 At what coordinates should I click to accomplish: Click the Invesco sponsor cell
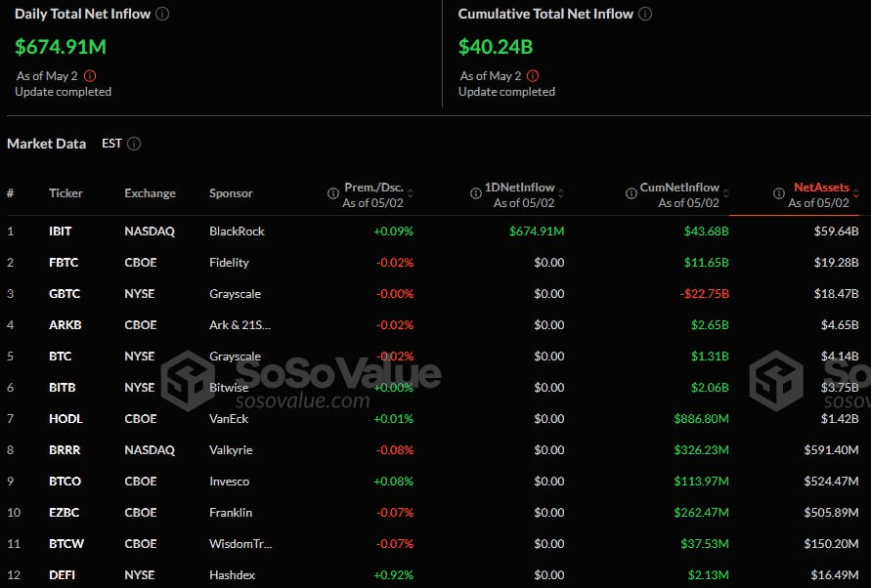[230, 482]
